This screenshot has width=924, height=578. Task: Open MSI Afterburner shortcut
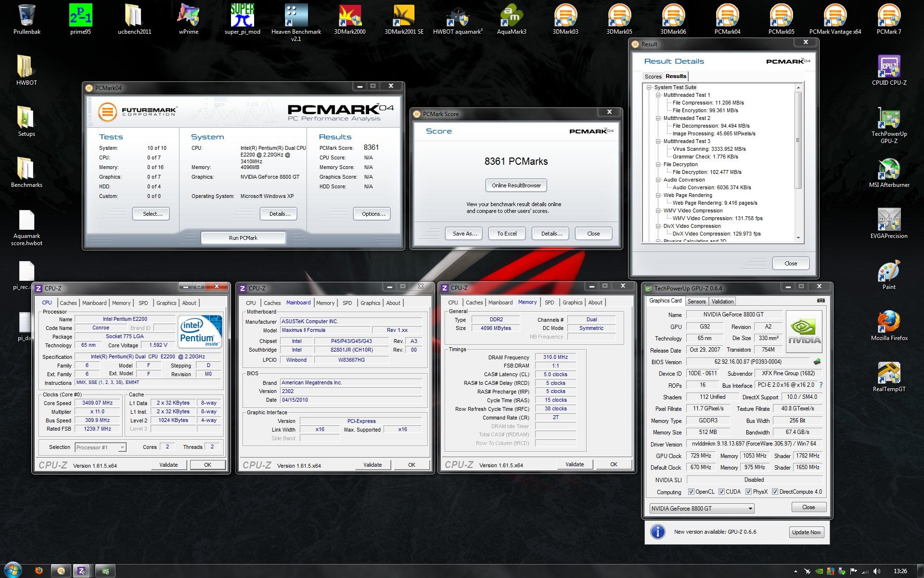[889, 172]
